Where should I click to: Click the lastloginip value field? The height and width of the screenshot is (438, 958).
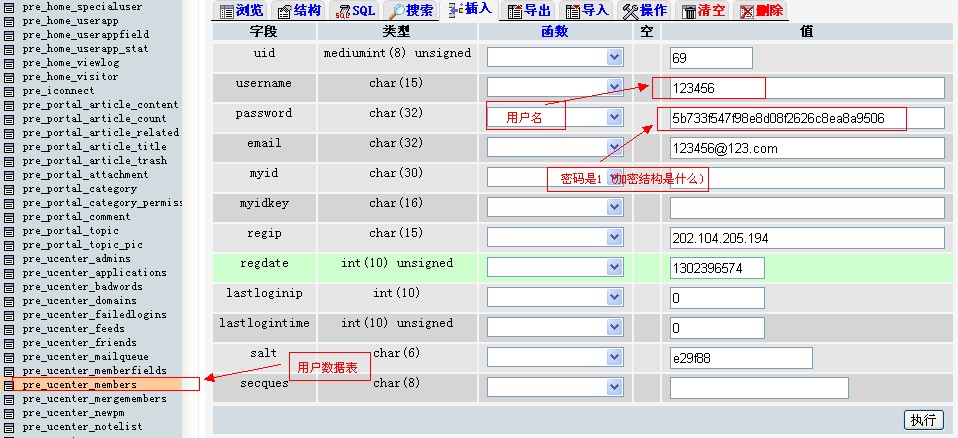(717, 297)
